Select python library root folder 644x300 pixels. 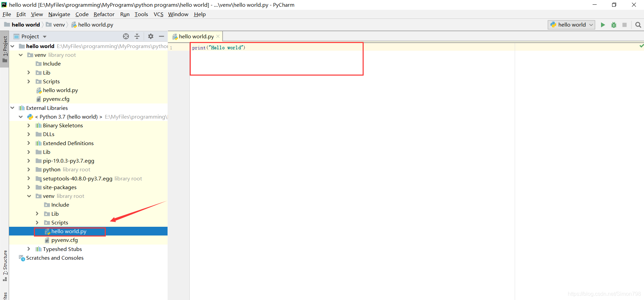[88, 170]
